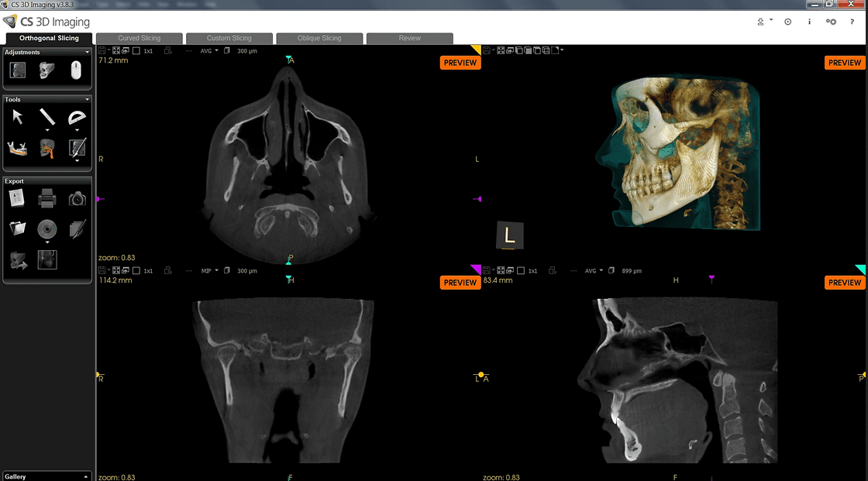This screenshot has height=481, width=868.
Task: Select the protractor angle measurement tool
Action: point(75,118)
